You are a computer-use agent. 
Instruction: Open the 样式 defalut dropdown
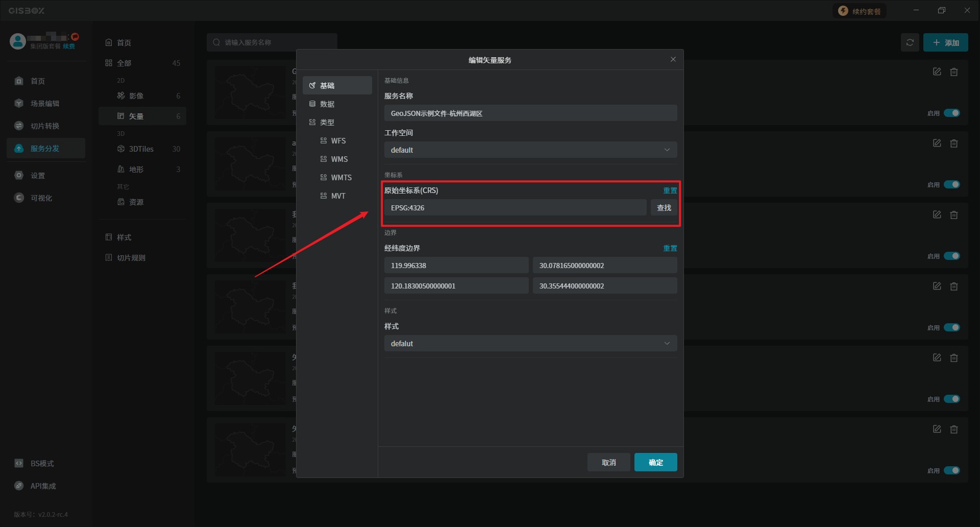click(530, 344)
